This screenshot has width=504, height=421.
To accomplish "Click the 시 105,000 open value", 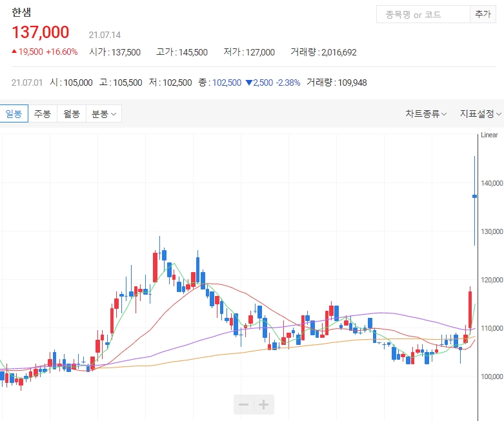I will (x=71, y=83).
